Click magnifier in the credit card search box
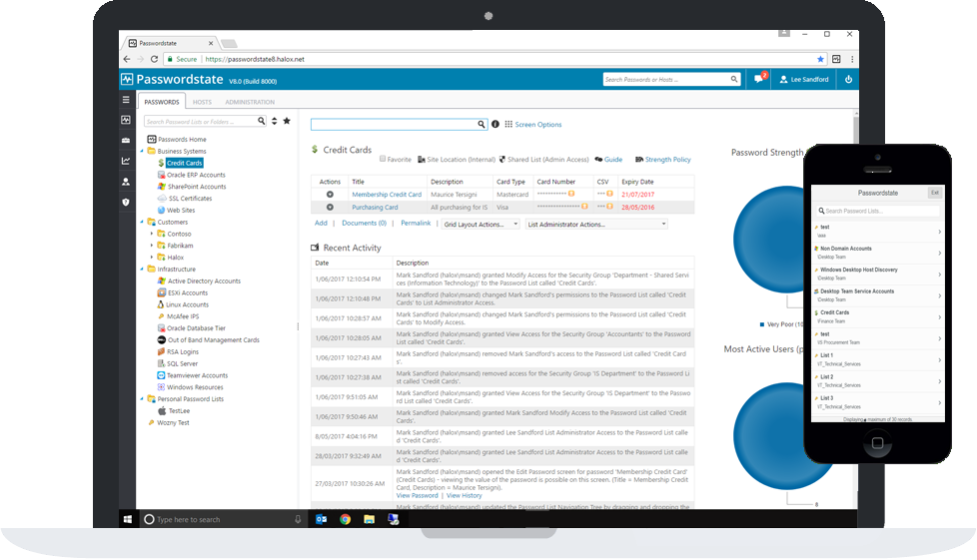Viewport: 977px width, 560px height. pyautogui.click(x=482, y=124)
